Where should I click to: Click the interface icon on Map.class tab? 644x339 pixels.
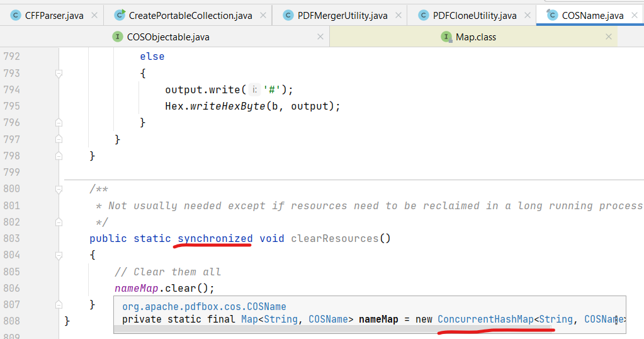446,37
